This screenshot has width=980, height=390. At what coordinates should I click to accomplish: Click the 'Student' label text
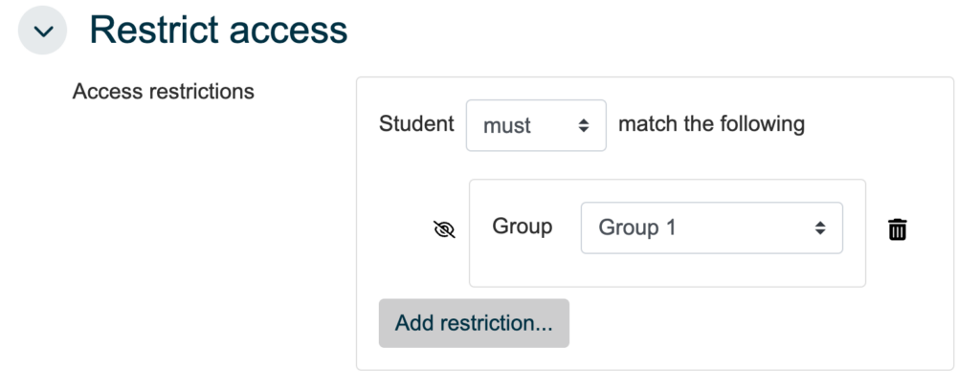(416, 124)
